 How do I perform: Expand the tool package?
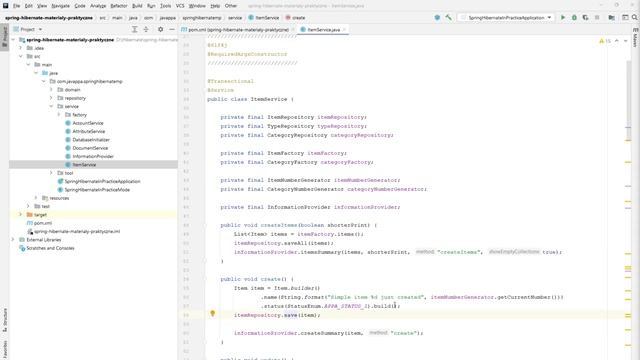click(51, 173)
